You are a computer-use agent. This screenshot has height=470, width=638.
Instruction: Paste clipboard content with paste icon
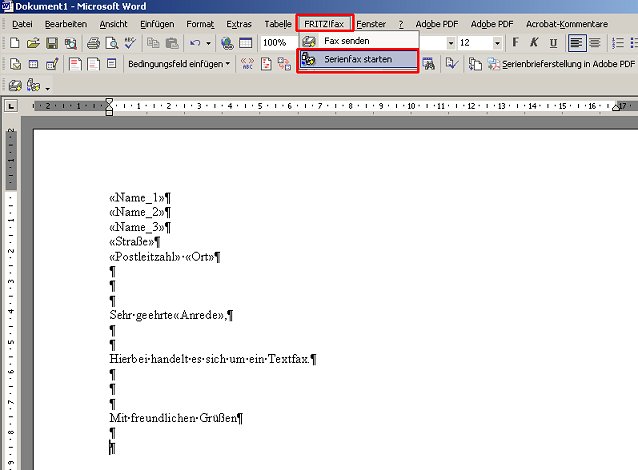click(172, 43)
